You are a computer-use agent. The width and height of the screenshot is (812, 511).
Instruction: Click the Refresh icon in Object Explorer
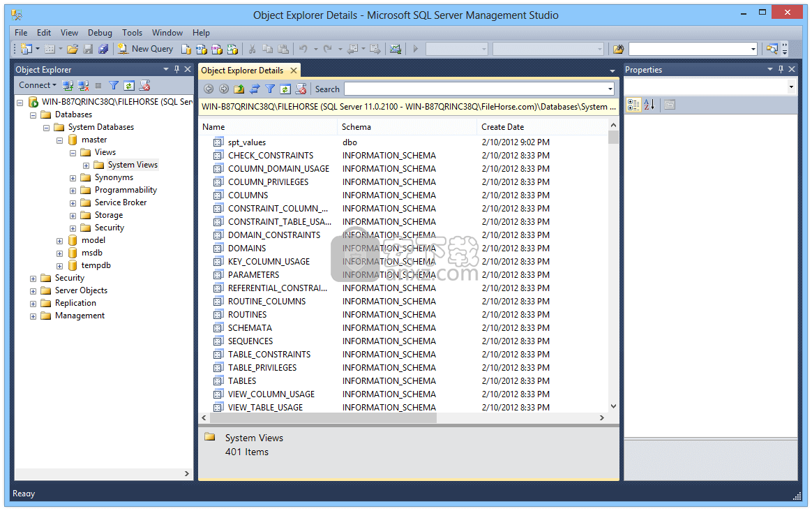coord(129,85)
